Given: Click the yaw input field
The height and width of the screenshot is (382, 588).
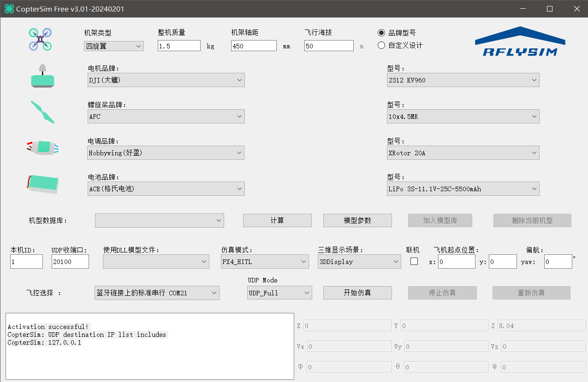Looking at the screenshot, I should 558,261.
